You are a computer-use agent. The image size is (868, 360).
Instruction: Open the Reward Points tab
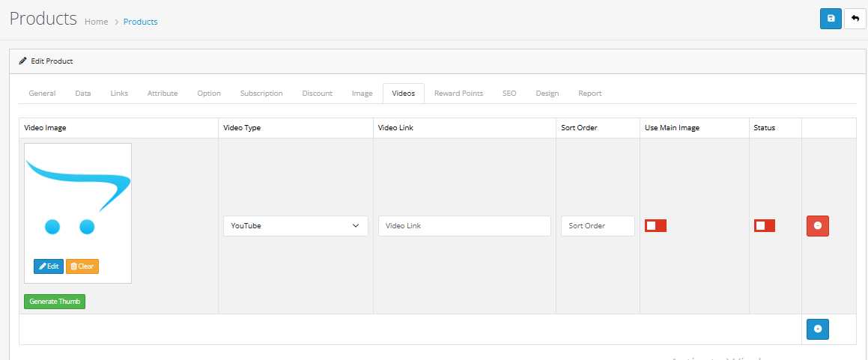458,94
